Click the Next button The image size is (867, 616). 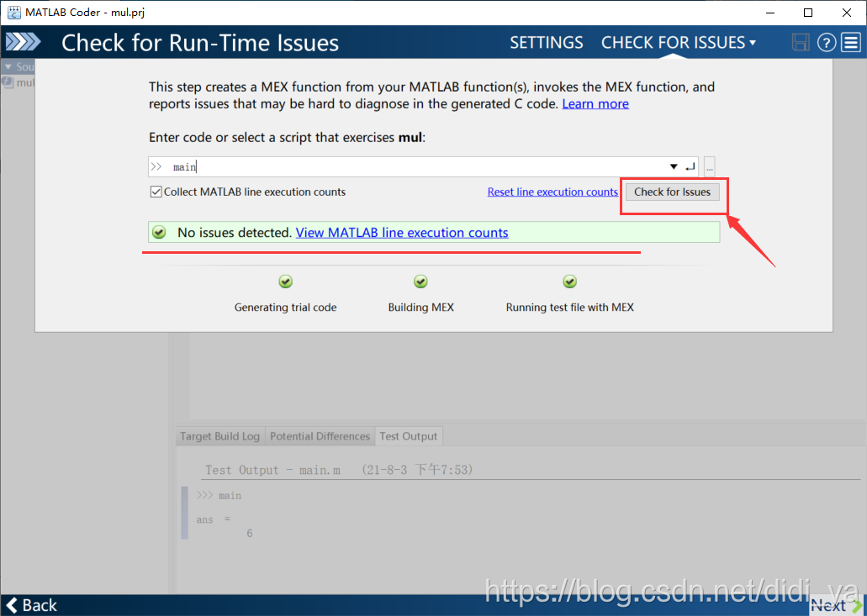pos(836,605)
